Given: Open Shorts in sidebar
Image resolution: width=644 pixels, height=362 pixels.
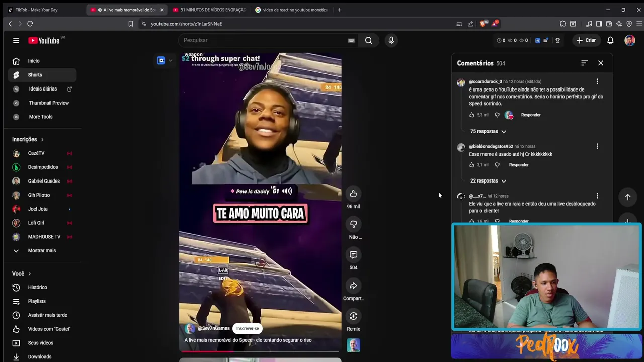Looking at the screenshot, I should (42, 75).
